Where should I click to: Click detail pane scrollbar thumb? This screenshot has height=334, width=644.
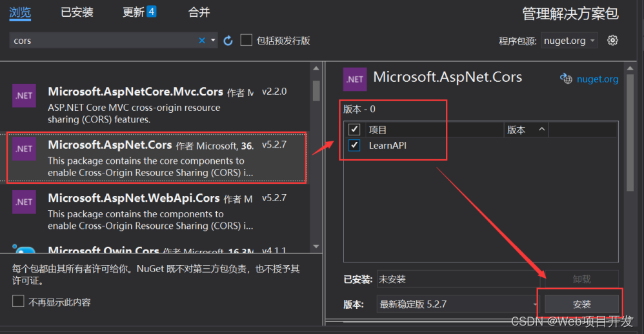630,133
